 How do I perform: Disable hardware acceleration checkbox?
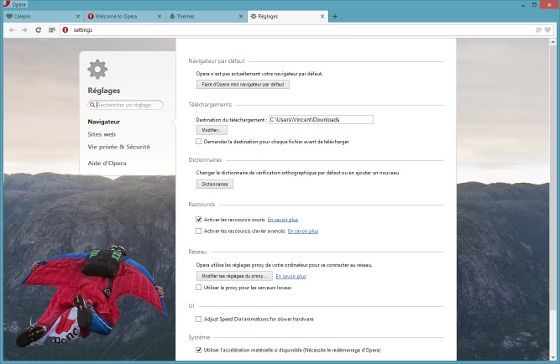[x=199, y=350]
